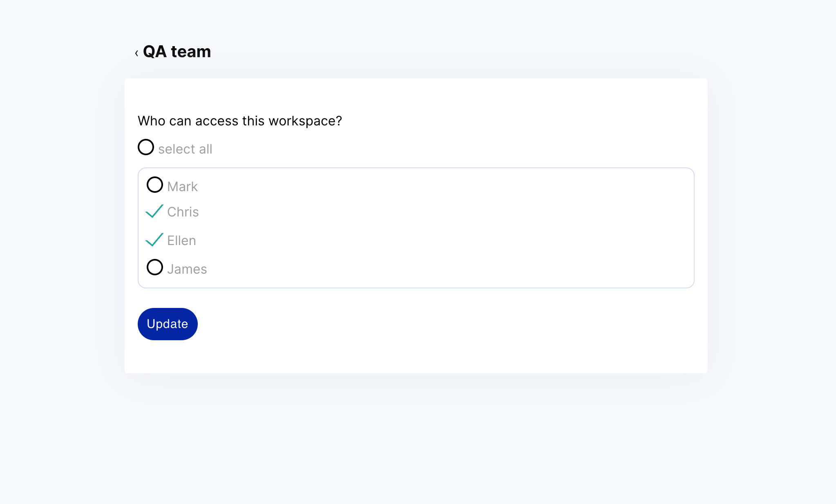Click the Mark label text
Viewport: 836px width, 504px height.
coord(182,186)
